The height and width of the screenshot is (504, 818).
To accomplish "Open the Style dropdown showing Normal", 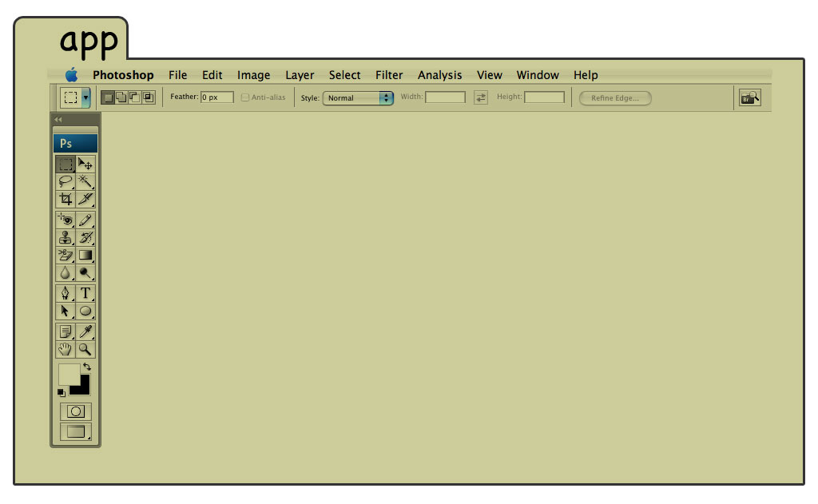I will coord(358,98).
